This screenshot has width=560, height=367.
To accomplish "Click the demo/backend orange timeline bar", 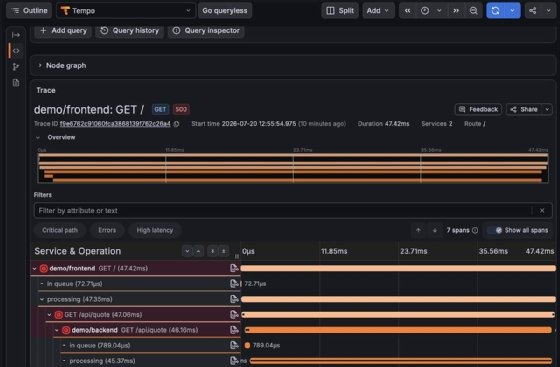I will click(398, 330).
